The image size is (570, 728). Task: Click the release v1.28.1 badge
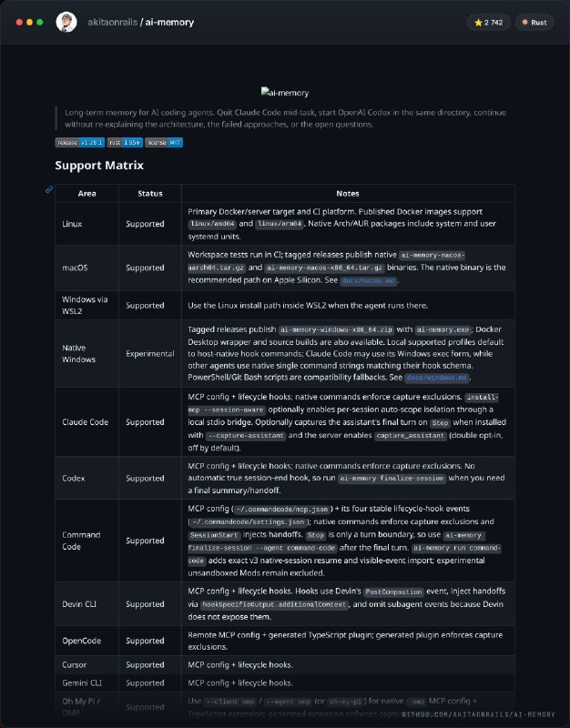pos(80,143)
